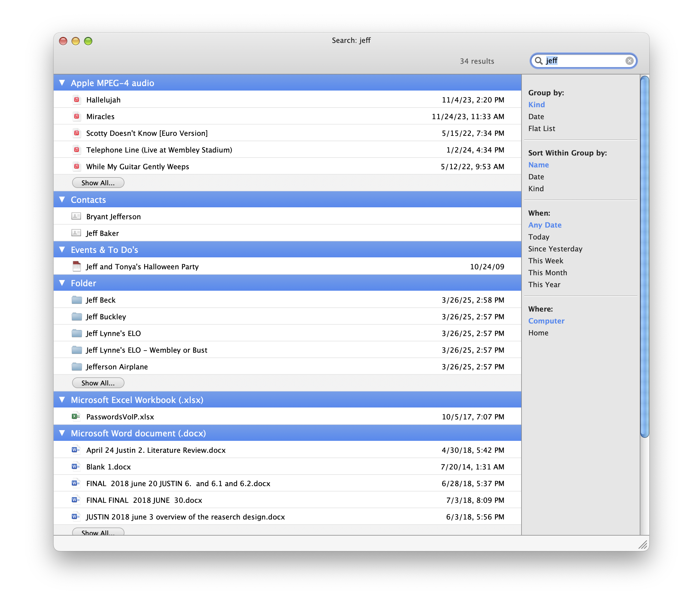The height and width of the screenshot is (616, 688).
Task: Collapse the Contacts group triangle
Action: coord(62,200)
